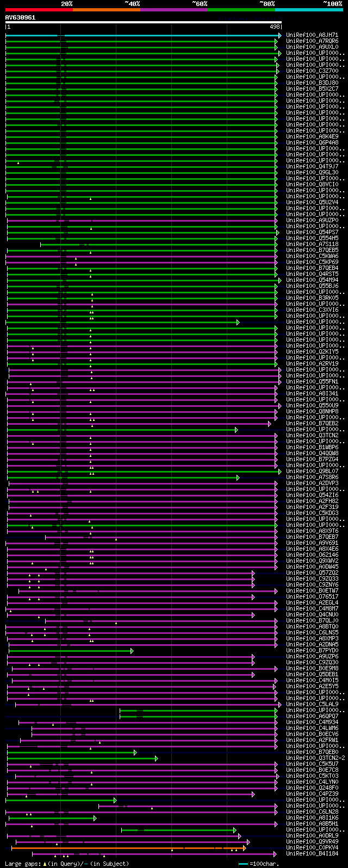Select hit label UniRef100_C5LAL9
This screenshot has width=348, height=868.
[312, 705]
